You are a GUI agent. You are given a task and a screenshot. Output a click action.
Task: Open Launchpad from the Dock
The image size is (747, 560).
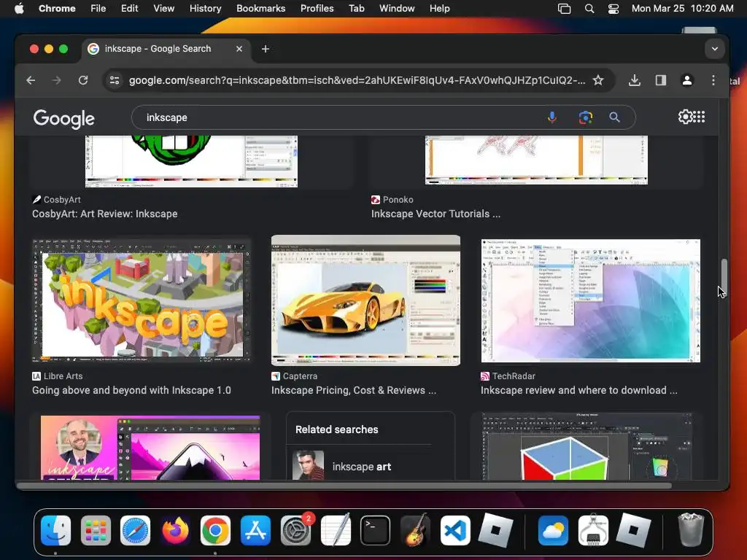coord(96,530)
